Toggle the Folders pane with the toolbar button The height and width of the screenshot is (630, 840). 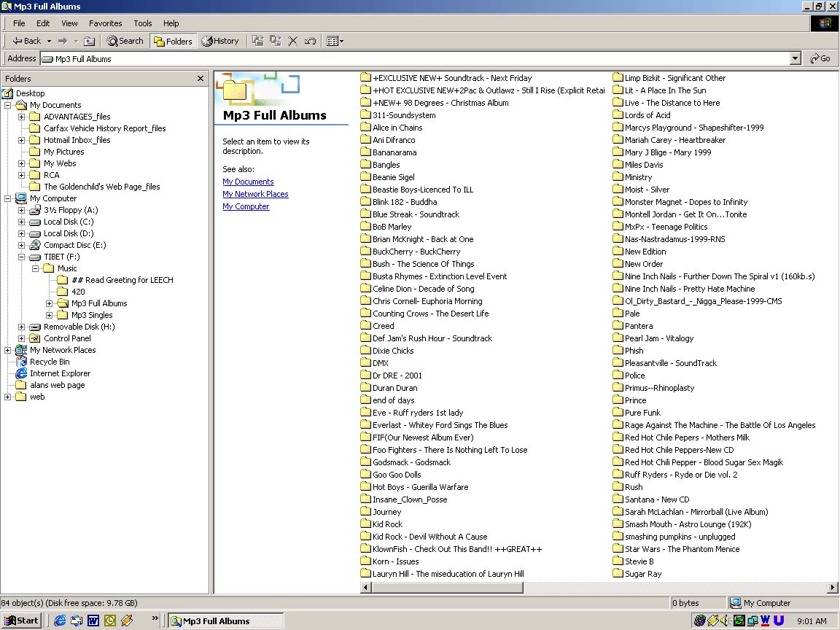pos(173,41)
